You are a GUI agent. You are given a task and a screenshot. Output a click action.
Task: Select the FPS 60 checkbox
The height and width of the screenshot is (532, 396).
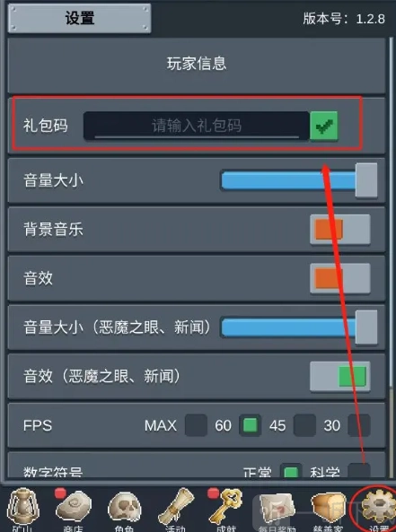(251, 425)
